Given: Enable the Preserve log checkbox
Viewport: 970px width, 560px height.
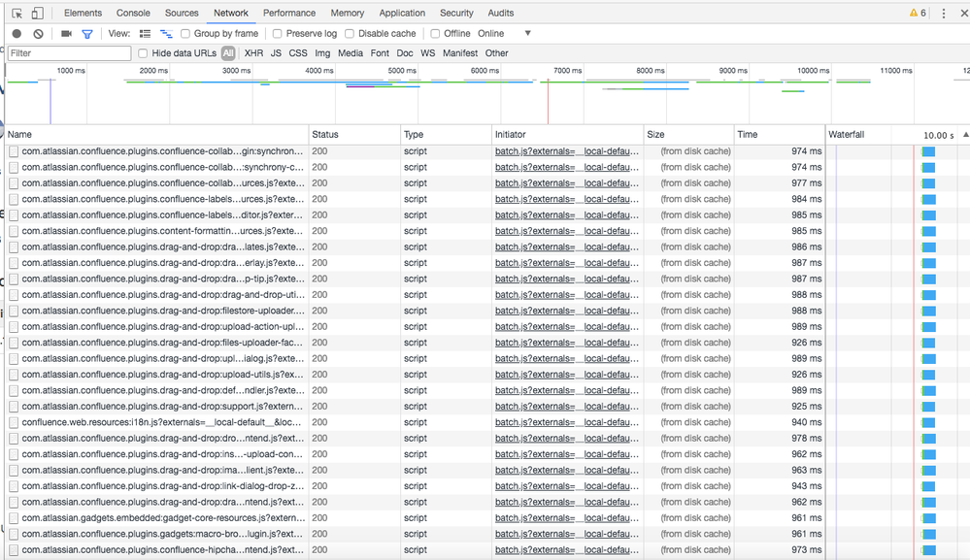Looking at the screenshot, I should click(x=277, y=34).
